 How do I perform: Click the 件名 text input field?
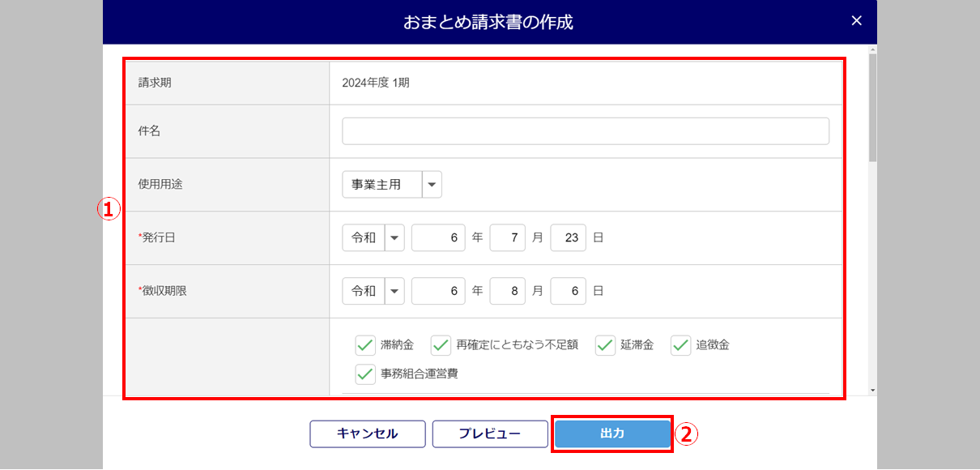[x=585, y=131]
